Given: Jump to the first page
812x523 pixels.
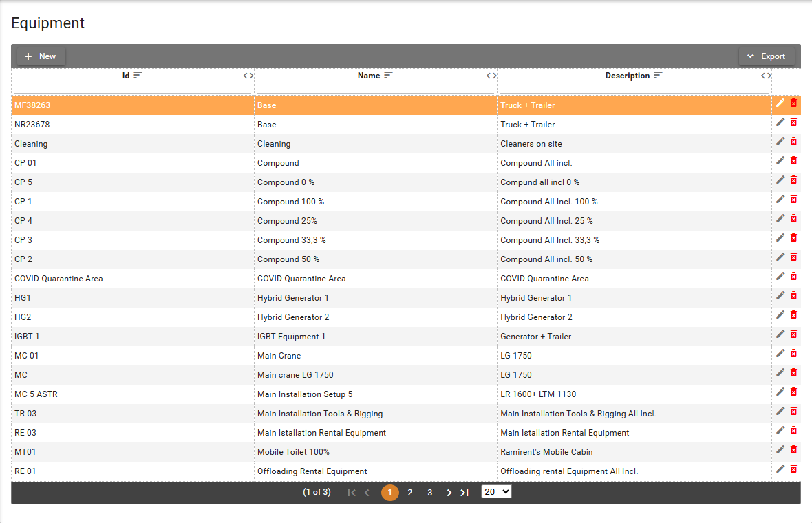Looking at the screenshot, I should (x=352, y=493).
